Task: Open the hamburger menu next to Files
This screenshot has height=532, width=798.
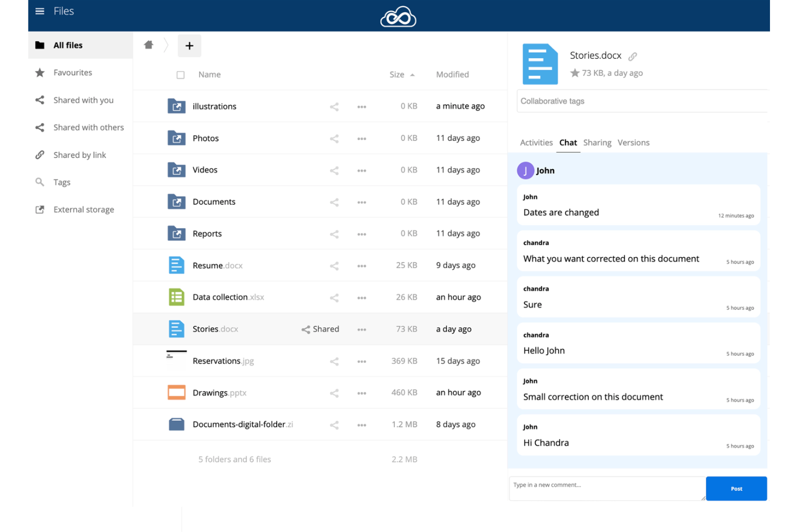Action: (x=39, y=11)
